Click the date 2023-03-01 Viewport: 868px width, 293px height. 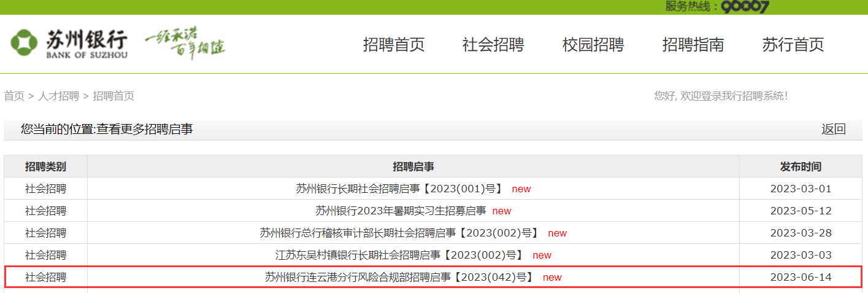click(801, 189)
